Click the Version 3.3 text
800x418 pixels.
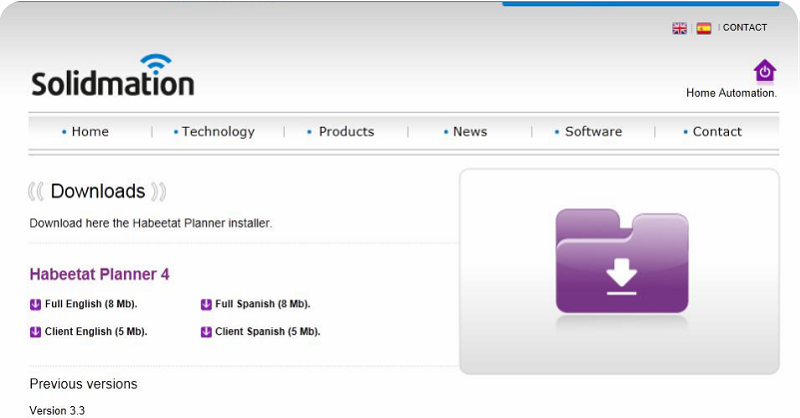(57, 410)
